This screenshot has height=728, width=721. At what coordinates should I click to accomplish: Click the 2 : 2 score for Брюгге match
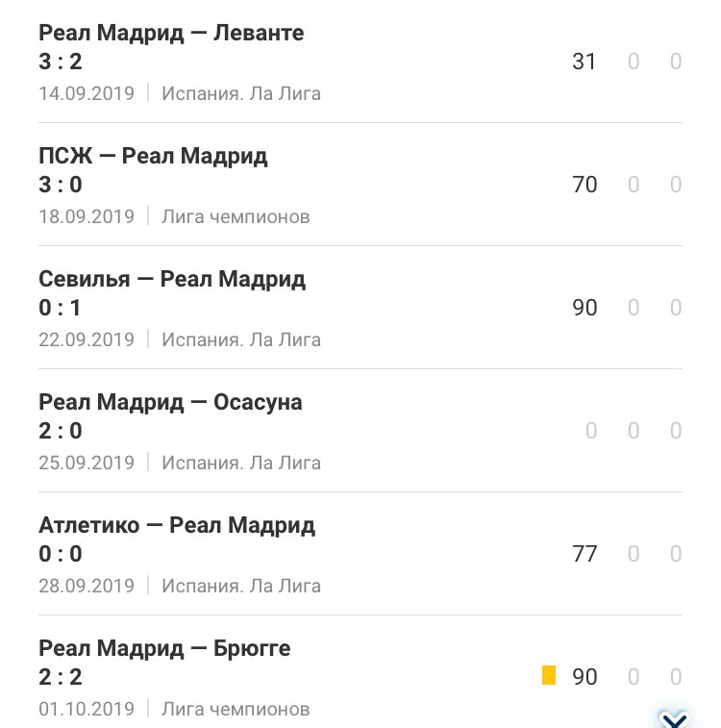(x=61, y=677)
